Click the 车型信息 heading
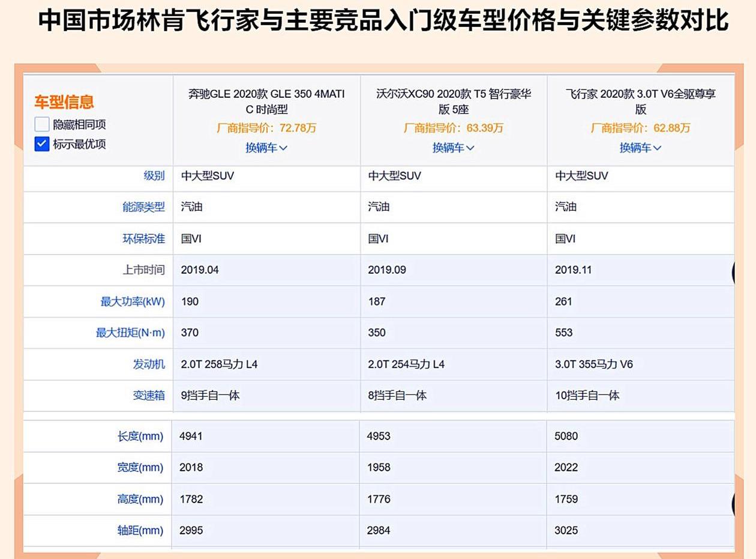The height and width of the screenshot is (559, 756). [x=64, y=101]
